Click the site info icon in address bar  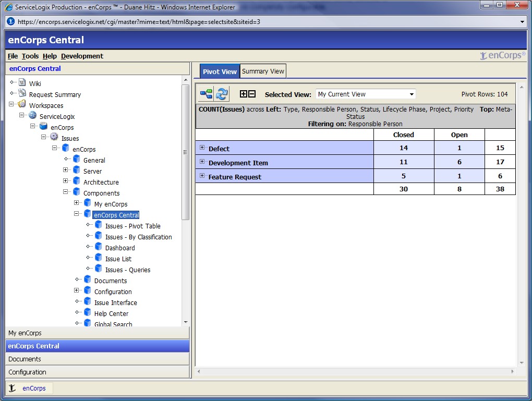pos(11,22)
